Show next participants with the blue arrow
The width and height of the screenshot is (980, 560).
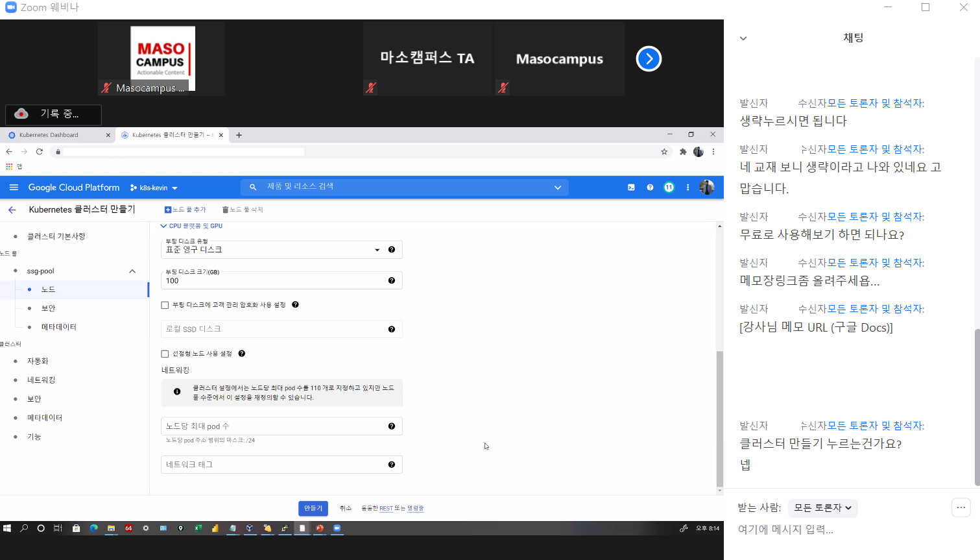[649, 59]
